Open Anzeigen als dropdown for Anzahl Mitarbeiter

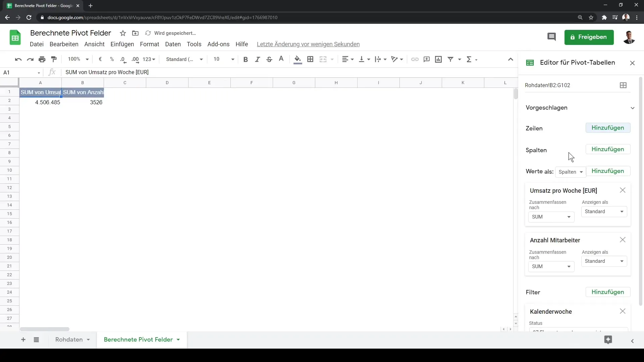604,261
